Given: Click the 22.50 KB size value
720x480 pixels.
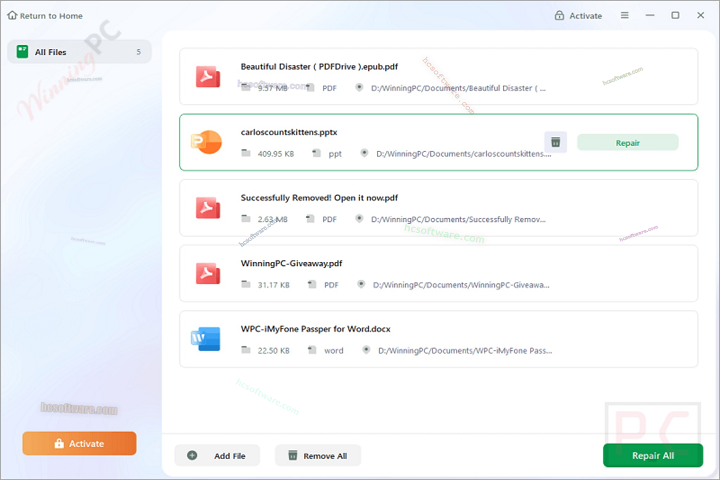Looking at the screenshot, I should coord(274,351).
